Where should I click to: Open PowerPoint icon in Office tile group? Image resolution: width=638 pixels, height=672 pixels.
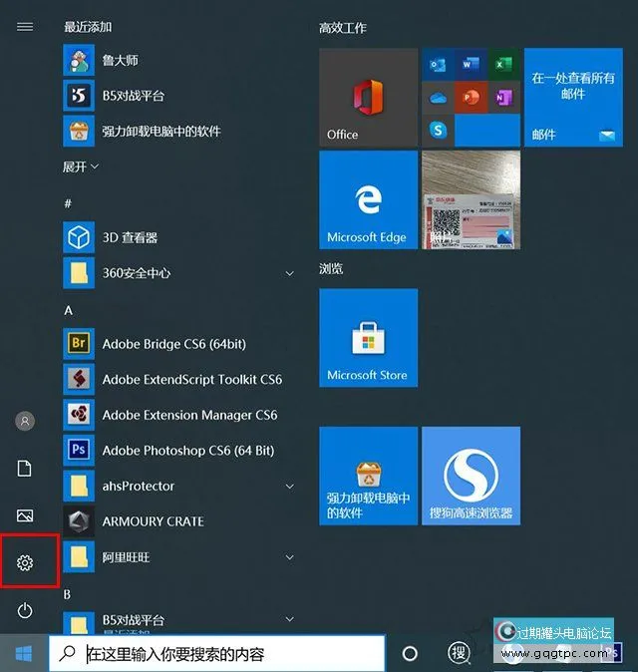click(471, 98)
